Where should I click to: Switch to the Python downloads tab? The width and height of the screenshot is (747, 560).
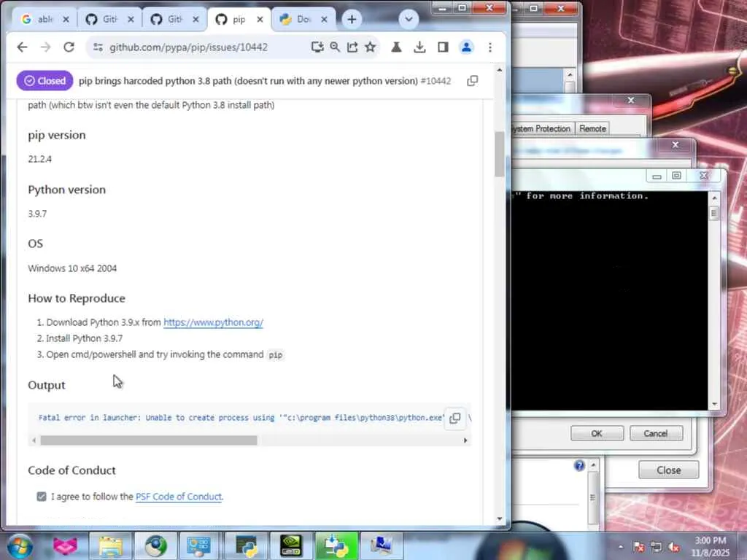point(298,19)
